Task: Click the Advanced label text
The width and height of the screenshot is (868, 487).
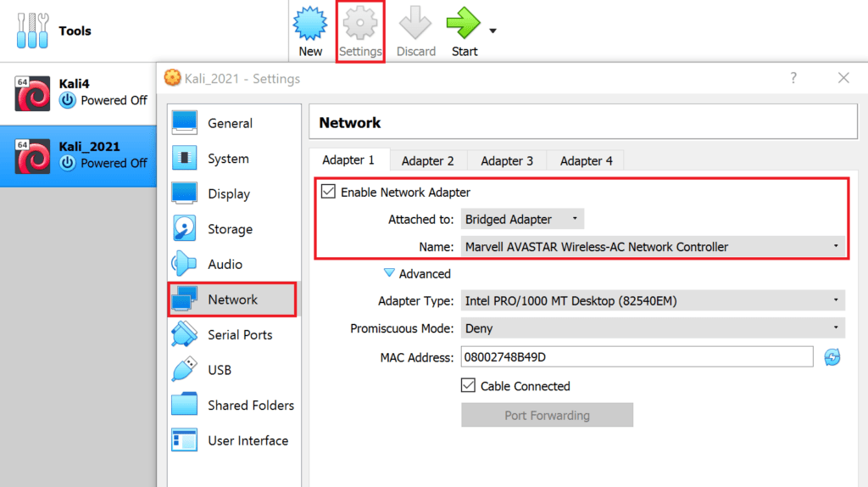Action: (x=425, y=274)
